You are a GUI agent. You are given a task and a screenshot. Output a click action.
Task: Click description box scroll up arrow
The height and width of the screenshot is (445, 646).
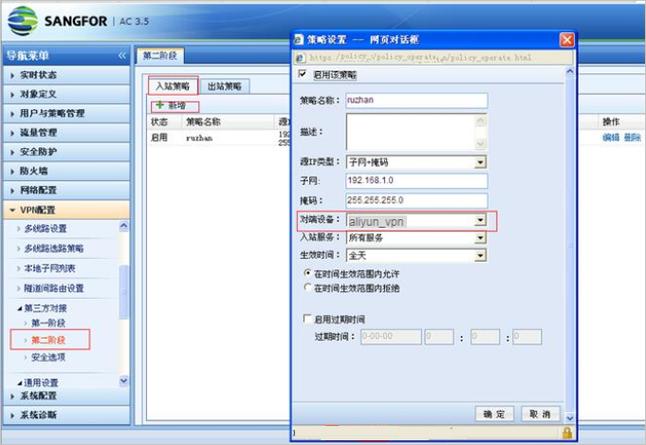(x=480, y=121)
